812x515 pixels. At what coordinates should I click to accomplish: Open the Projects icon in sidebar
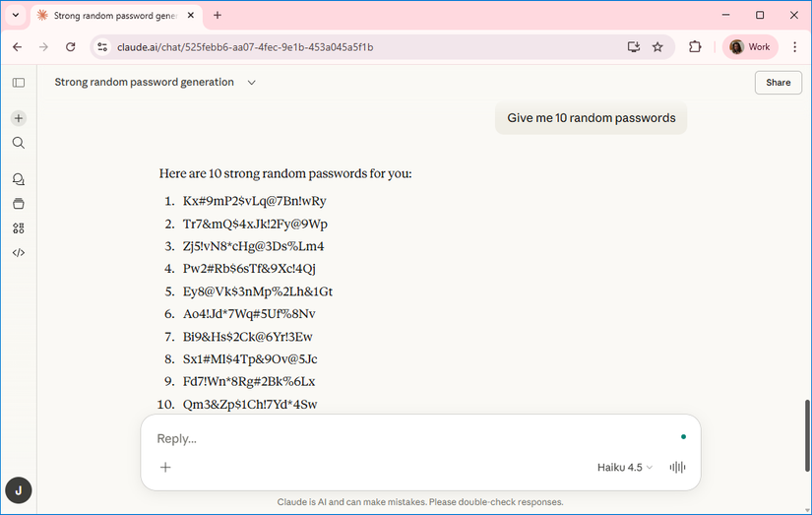[19, 204]
